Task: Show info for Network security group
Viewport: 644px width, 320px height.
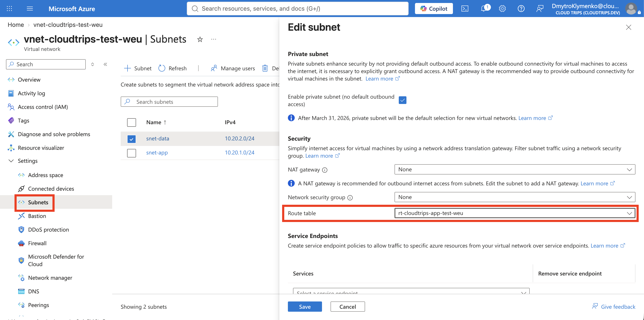Action: pyautogui.click(x=350, y=197)
